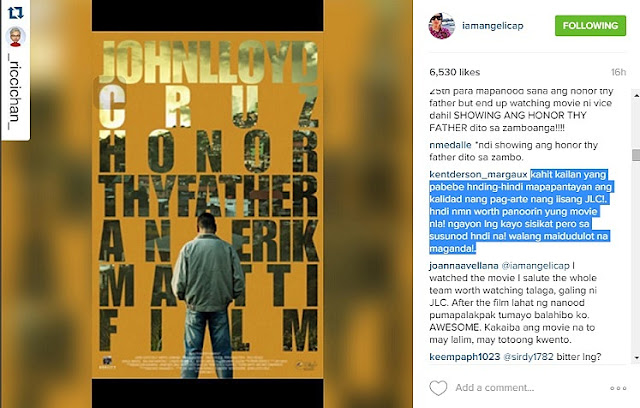Open the iamangelicap profile picture

(x=442, y=26)
